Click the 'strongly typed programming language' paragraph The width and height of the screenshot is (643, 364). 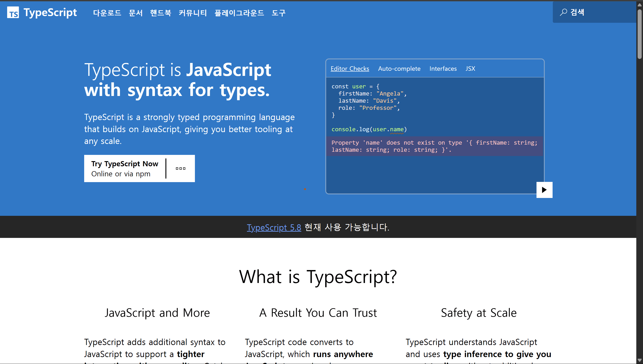(x=189, y=129)
